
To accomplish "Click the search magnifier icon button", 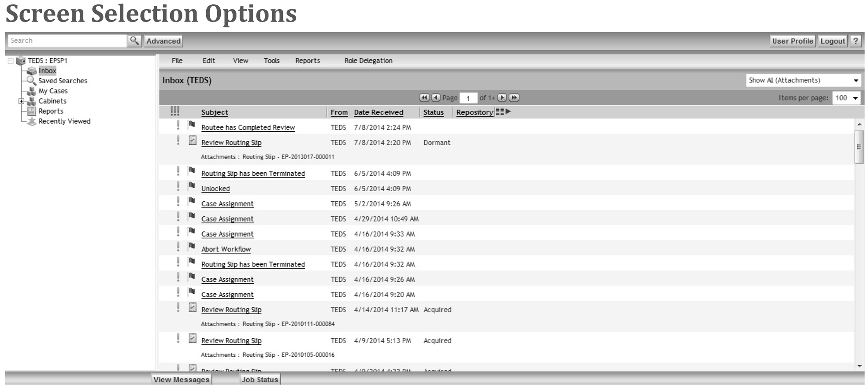I will click(134, 41).
